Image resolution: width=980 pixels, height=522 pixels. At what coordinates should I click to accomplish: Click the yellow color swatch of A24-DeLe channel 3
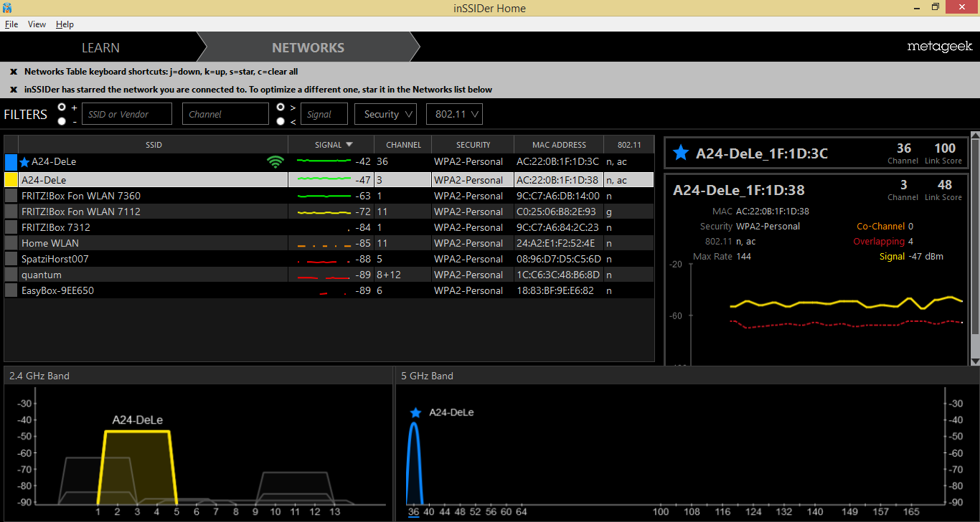11,180
